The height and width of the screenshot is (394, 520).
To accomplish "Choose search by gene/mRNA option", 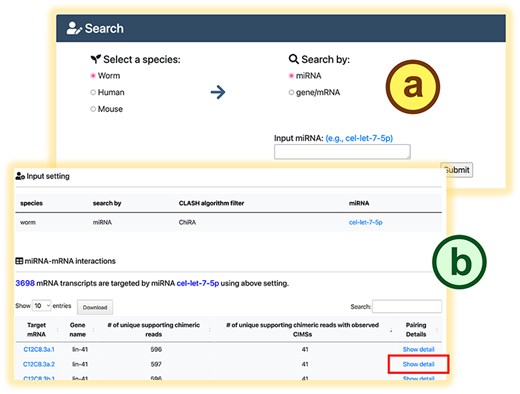I will click(x=291, y=92).
